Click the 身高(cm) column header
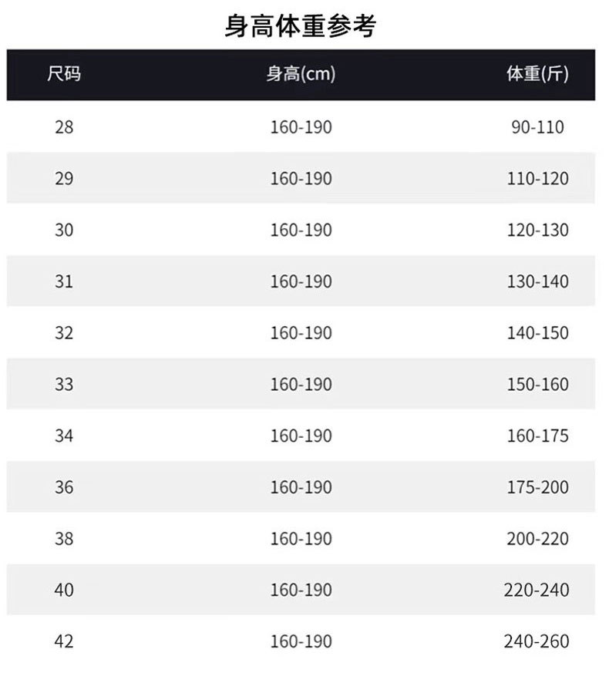The height and width of the screenshot is (700, 609). tap(301, 75)
